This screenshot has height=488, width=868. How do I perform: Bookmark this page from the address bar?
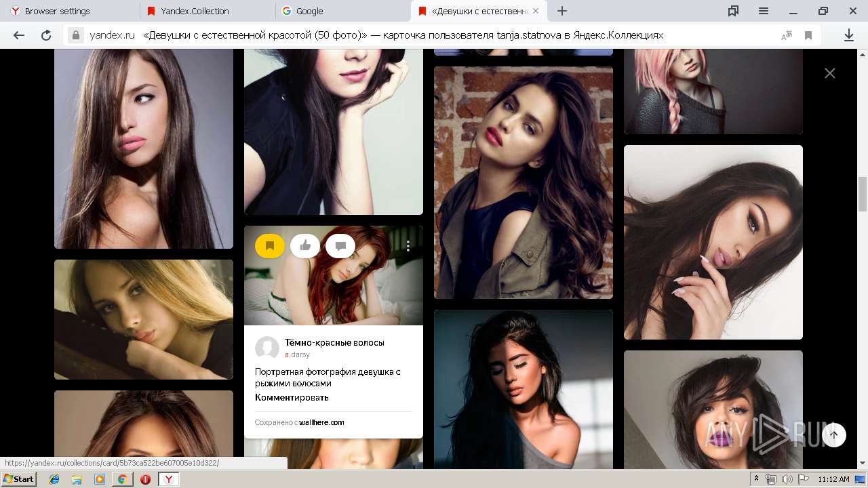coord(808,35)
